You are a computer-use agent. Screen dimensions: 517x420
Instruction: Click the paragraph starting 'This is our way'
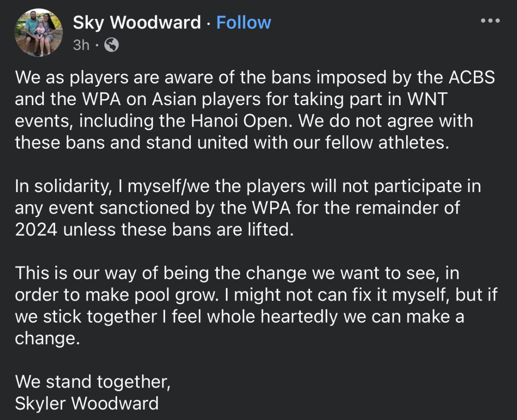(254, 306)
